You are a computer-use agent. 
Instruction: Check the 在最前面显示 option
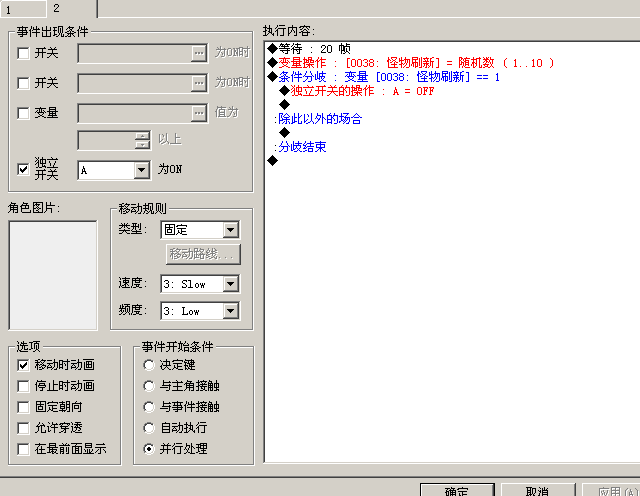coord(23,449)
